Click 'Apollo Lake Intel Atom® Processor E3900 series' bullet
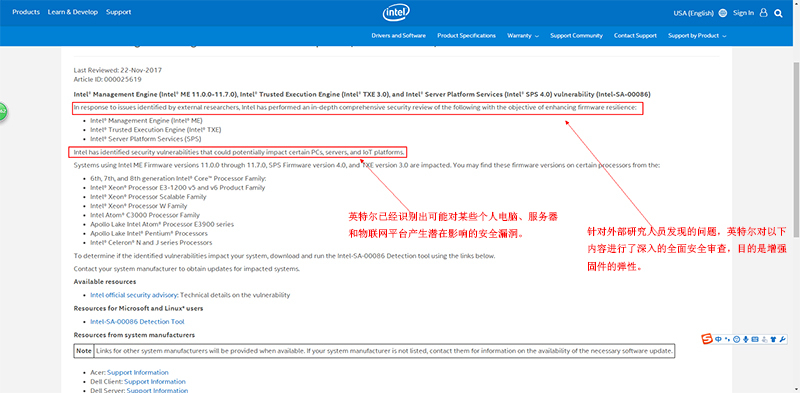The width and height of the screenshot is (800, 393). [x=162, y=225]
